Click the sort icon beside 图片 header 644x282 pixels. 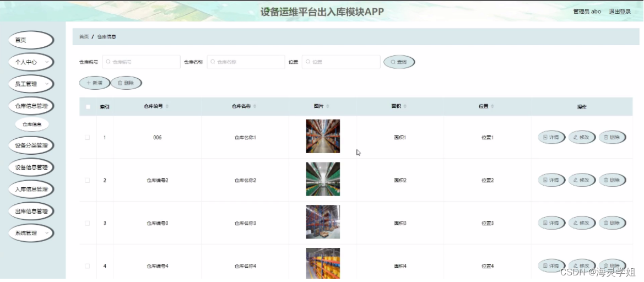click(327, 106)
